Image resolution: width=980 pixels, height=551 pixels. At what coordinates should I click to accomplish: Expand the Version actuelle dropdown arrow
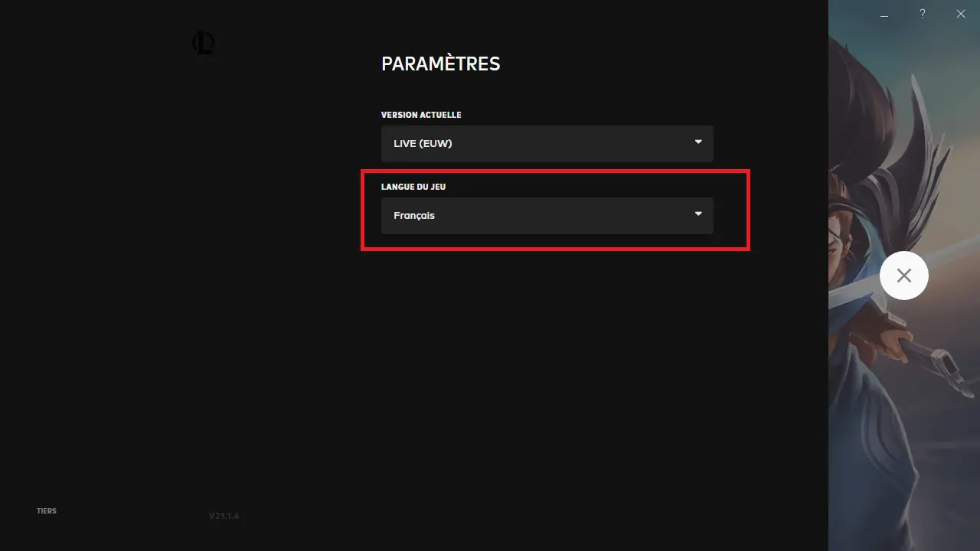[698, 142]
